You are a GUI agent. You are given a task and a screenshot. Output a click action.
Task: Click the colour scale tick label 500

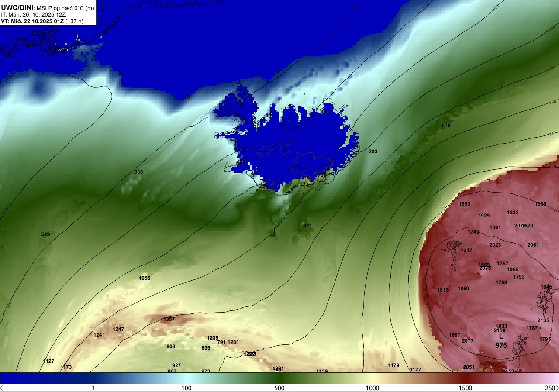tap(279, 388)
